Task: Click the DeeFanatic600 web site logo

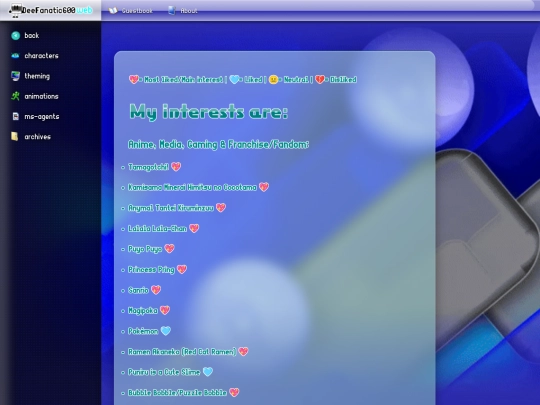Action: pyautogui.click(x=50, y=10)
